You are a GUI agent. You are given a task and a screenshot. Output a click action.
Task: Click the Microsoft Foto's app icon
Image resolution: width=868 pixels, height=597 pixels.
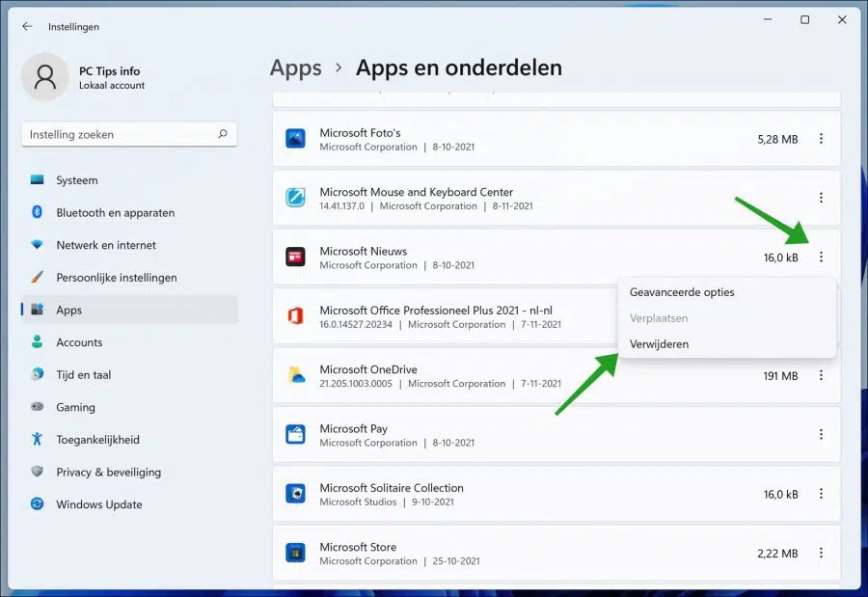(296, 139)
